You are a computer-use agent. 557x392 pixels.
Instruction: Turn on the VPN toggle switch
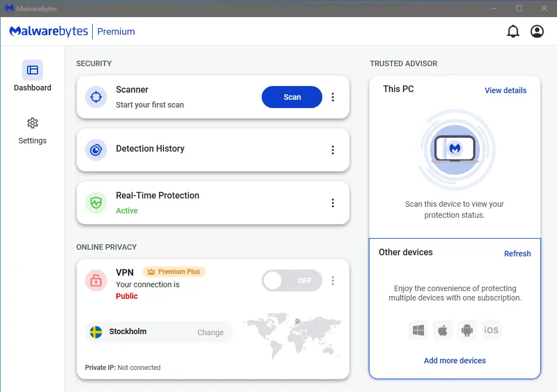[292, 281]
